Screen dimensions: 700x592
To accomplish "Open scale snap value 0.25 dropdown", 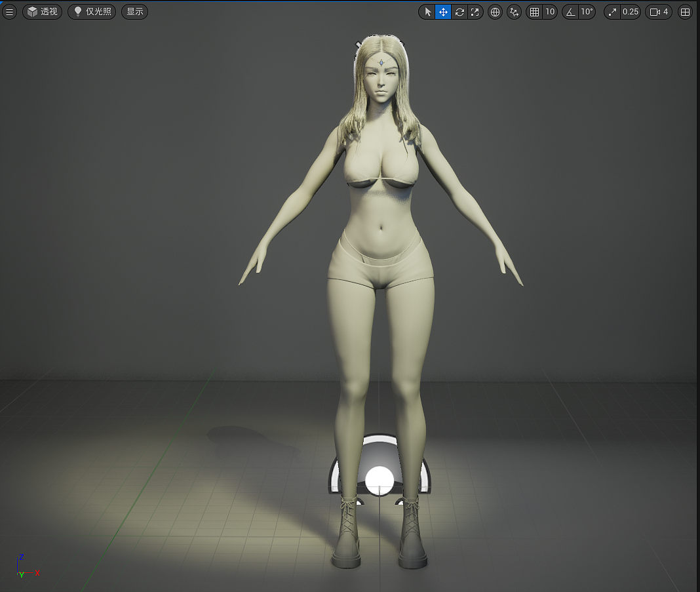I will [x=631, y=12].
